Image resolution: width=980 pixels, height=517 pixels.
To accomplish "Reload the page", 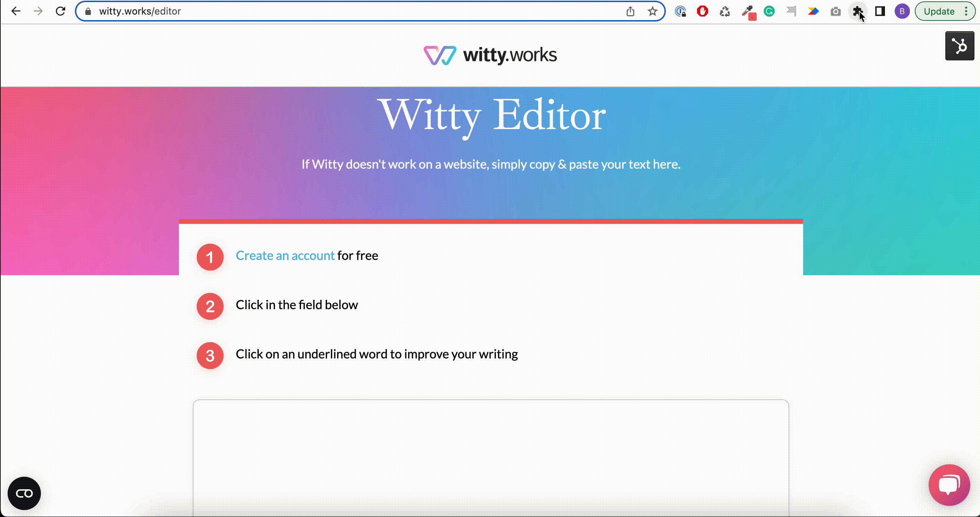I will pos(60,11).
